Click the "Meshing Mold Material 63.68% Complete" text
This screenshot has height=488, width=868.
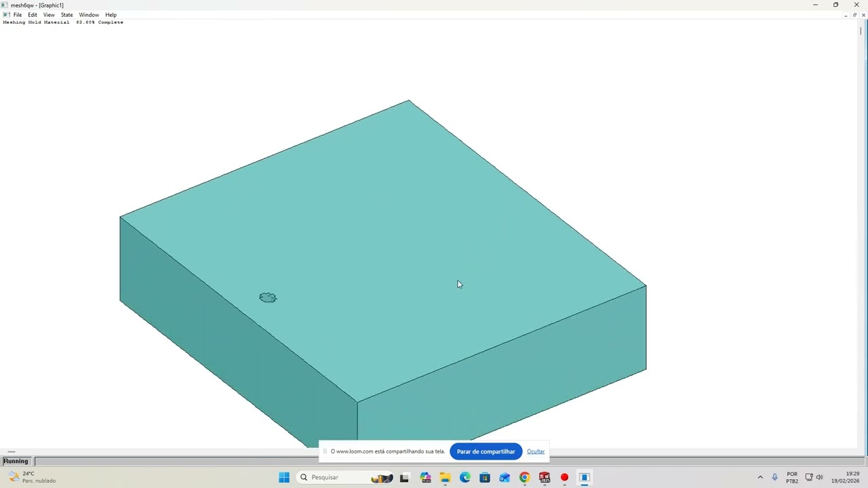(63, 22)
